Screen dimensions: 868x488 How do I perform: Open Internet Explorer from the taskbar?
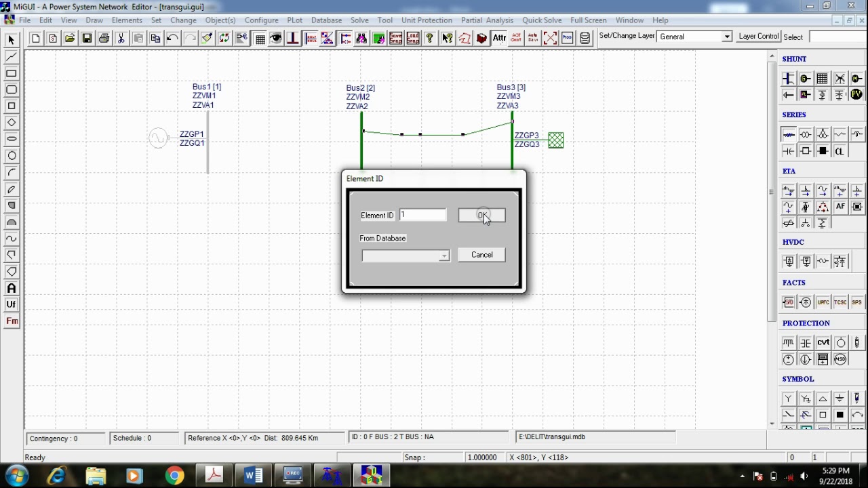point(56,476)
